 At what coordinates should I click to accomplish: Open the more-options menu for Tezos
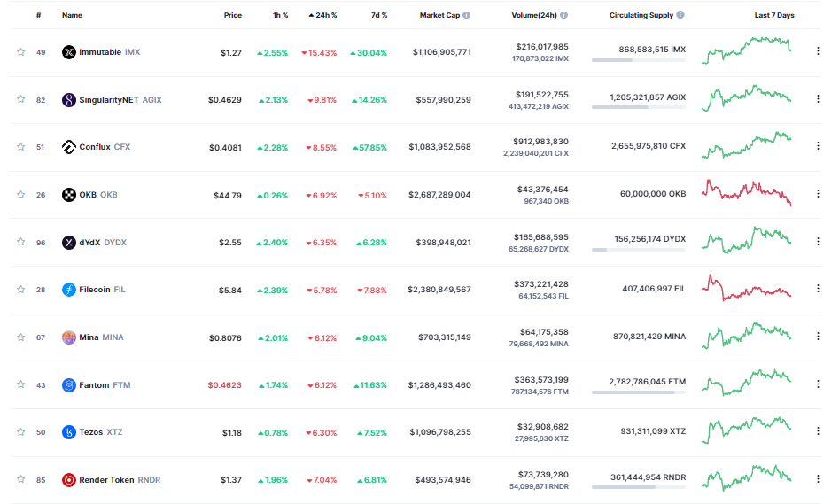tap(818, 430)
